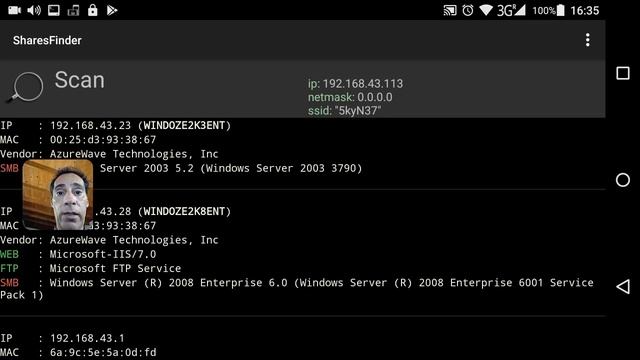The height and width of the screenshot is (360, 640).
Task: Tap the alarm clock status icon
Action: [468, 10]
